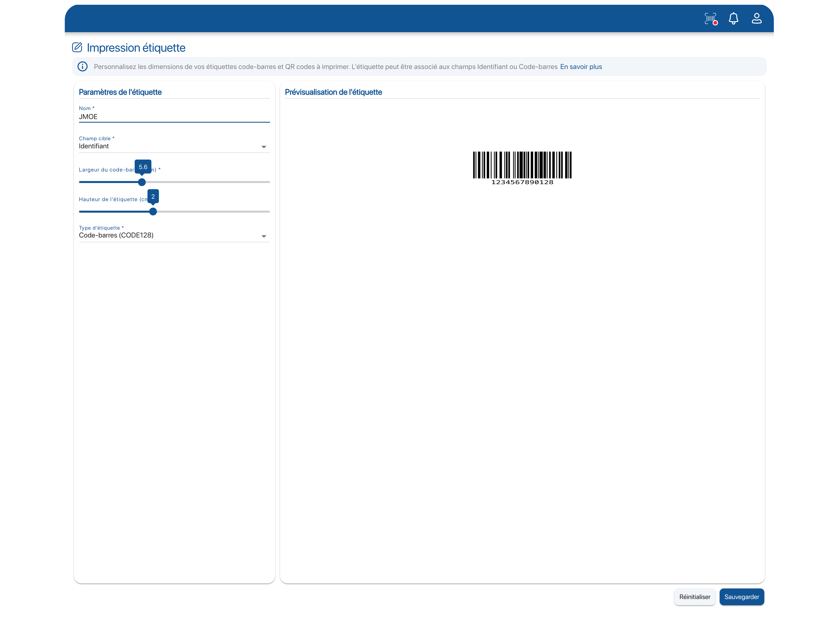The height and width of the screenshot is (627, 840).
Task: Focus the Nom field containing JMOE
Action: click(174, 117)
